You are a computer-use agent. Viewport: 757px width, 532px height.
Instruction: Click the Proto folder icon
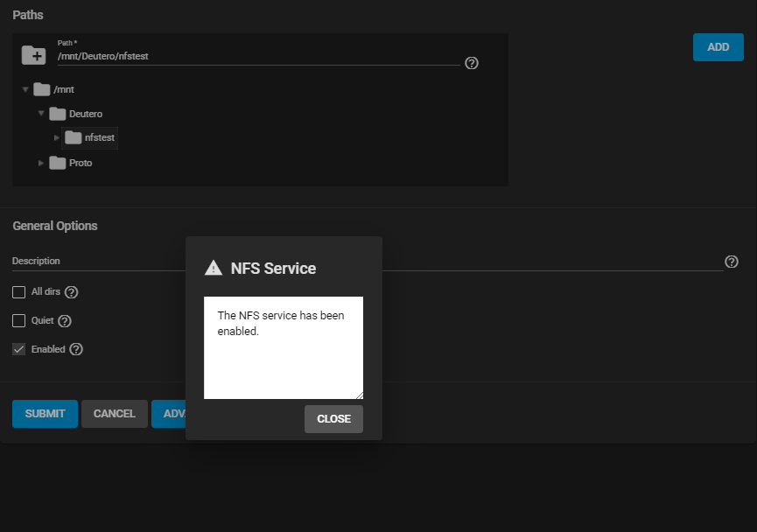click(58, 163)
